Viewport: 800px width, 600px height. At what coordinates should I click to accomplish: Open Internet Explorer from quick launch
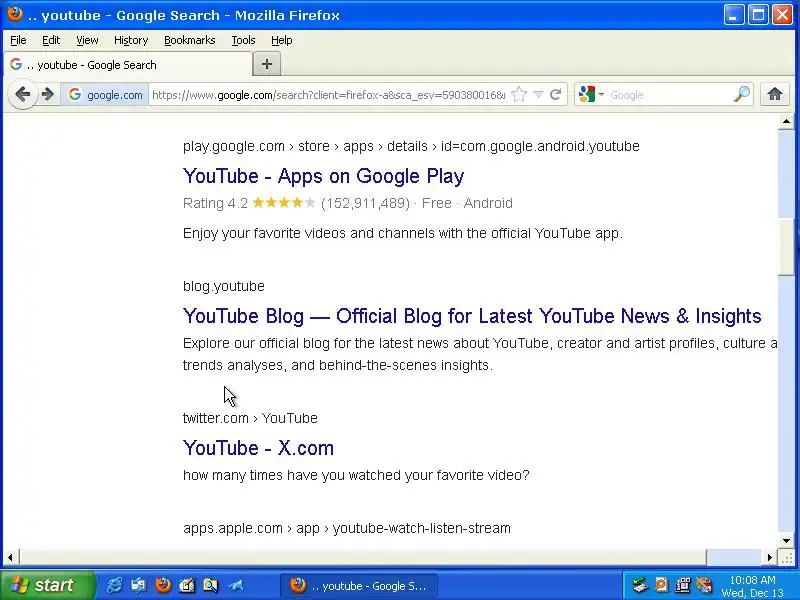[115, 585]
